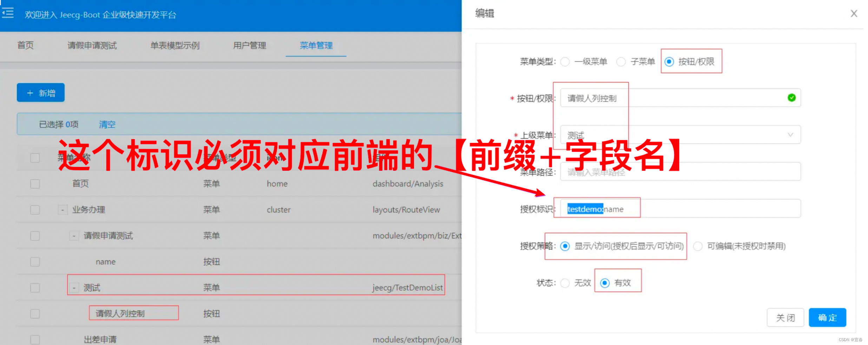The width and height of the screenshot is (868, 345).
Task: Click the green validation check icon
Action: pos(791,98)
